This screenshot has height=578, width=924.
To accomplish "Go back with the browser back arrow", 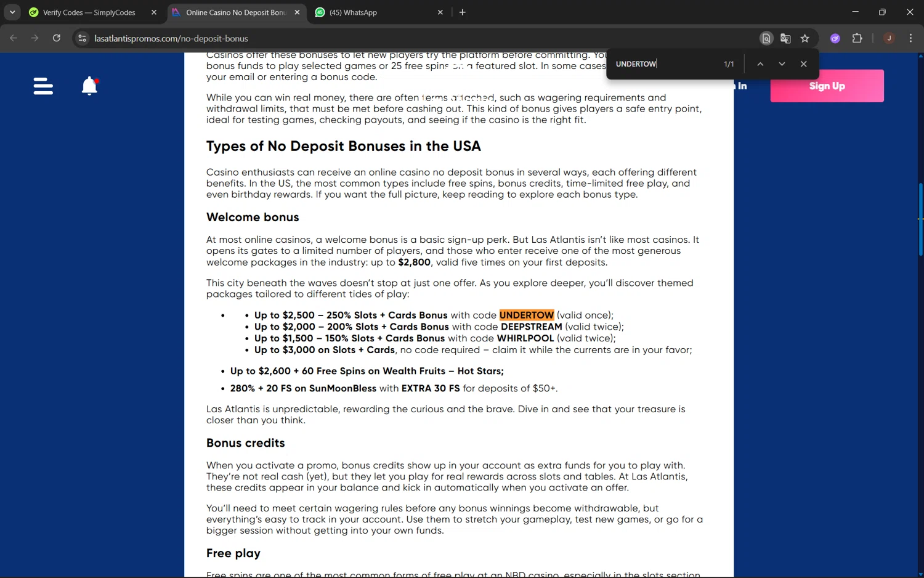I will 14,38.
